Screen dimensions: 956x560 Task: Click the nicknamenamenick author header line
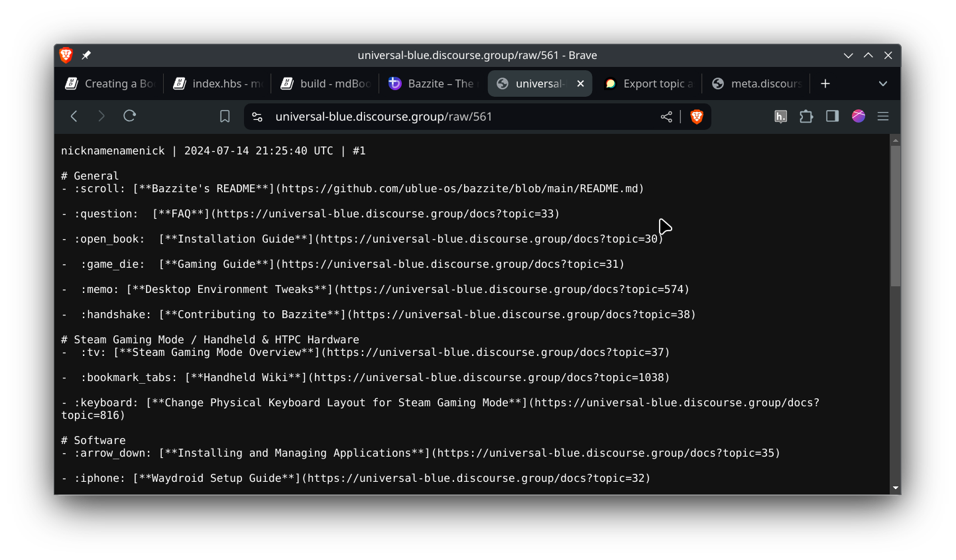213,151
